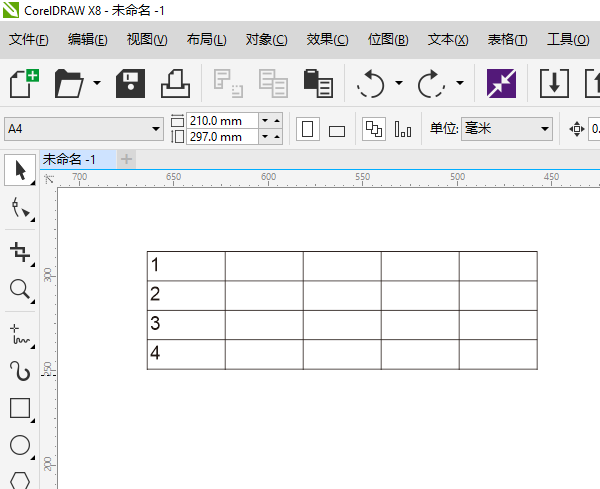Click the ruler origin corner icon
This screenshot has height=489, width=600.
click(x=49, y=178)
